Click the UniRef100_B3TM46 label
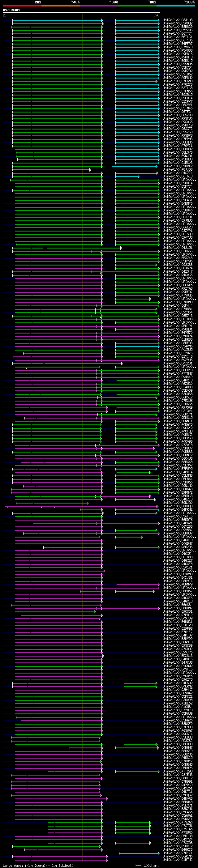The width and height of the screenshot is (198, 868). (x=178, y=108)
